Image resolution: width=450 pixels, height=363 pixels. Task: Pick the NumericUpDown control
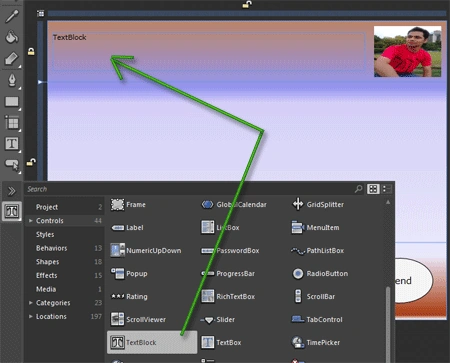pyautogui.click(x=146, y=250)
